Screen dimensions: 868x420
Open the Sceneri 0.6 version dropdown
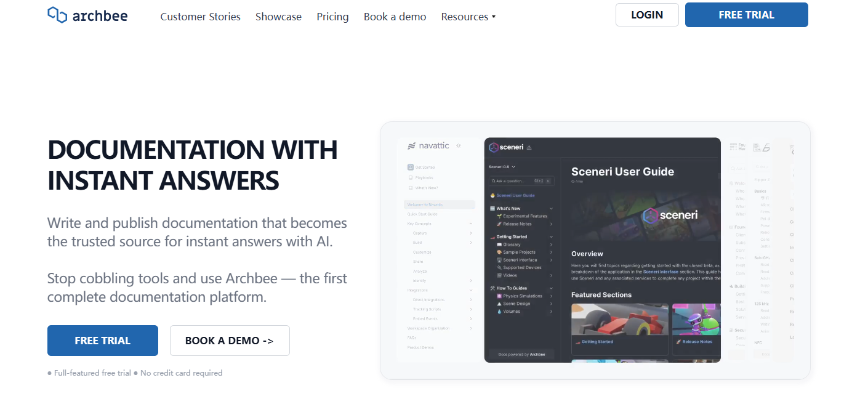502,167
